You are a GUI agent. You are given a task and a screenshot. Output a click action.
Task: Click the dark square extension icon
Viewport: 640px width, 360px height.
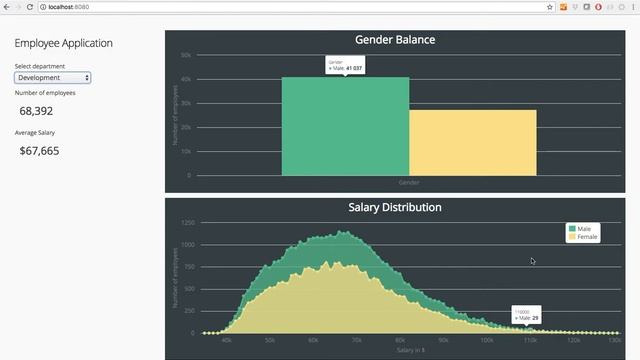[587, 7]
